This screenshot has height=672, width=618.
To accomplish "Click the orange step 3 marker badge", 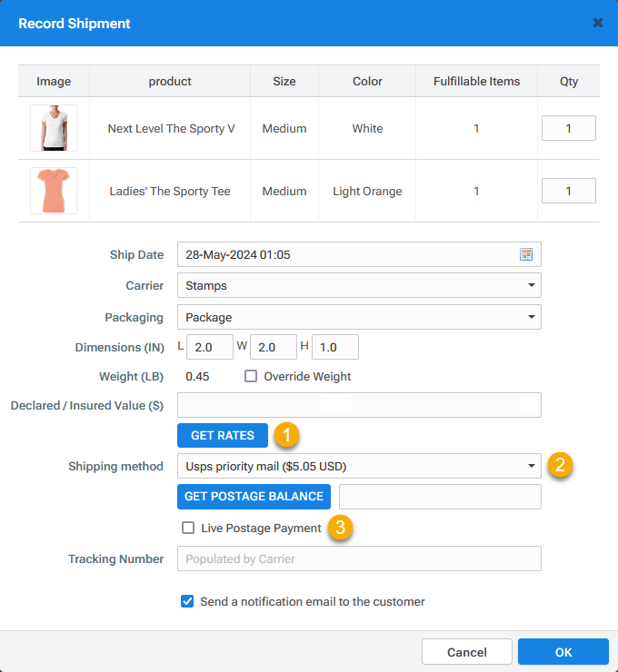I will click(340, 528).
